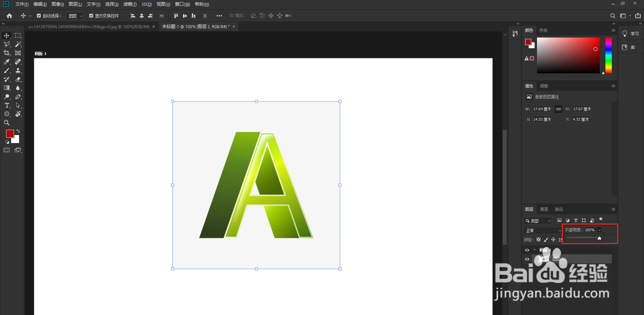
Task: Select the Magic Wand tool
Action: point(18,44)
